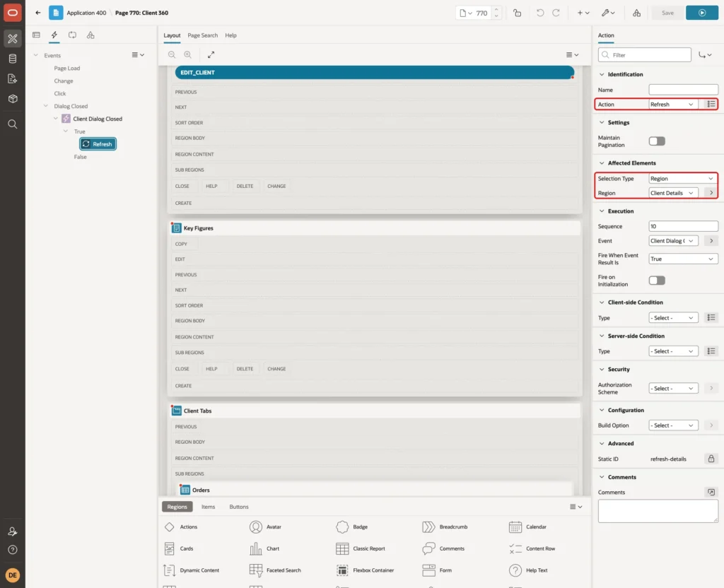Switch to the Help tab

tap(230, 35)
